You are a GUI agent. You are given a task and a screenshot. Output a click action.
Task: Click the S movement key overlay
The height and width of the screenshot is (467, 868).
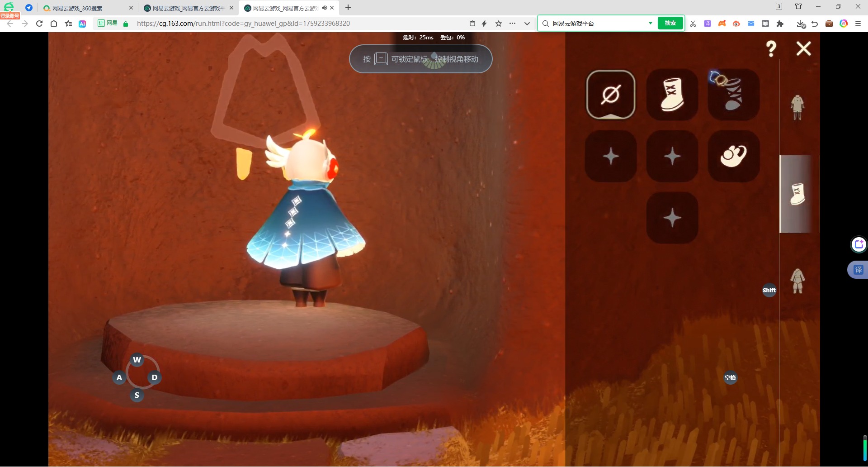pos(137,395)
